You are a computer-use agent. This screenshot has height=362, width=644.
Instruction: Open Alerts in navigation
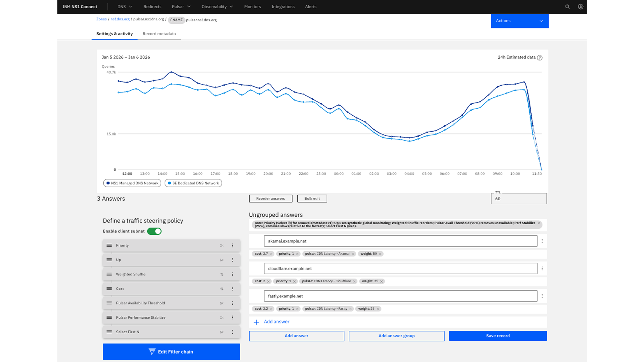pos(311,7)
